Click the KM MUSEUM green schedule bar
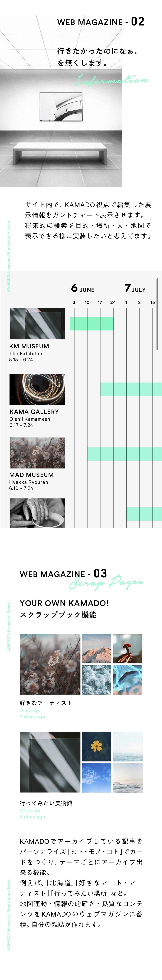The image size is (162, 980). click(91, 323)
